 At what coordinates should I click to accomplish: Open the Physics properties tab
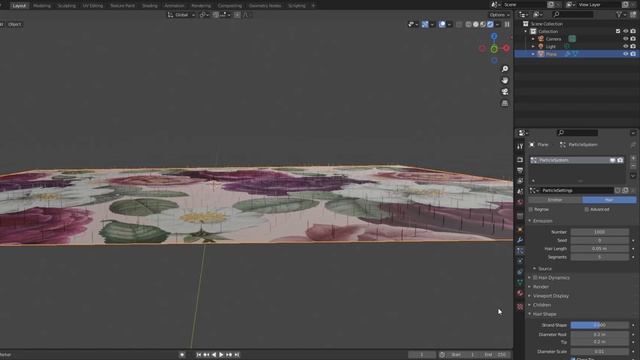520,261
